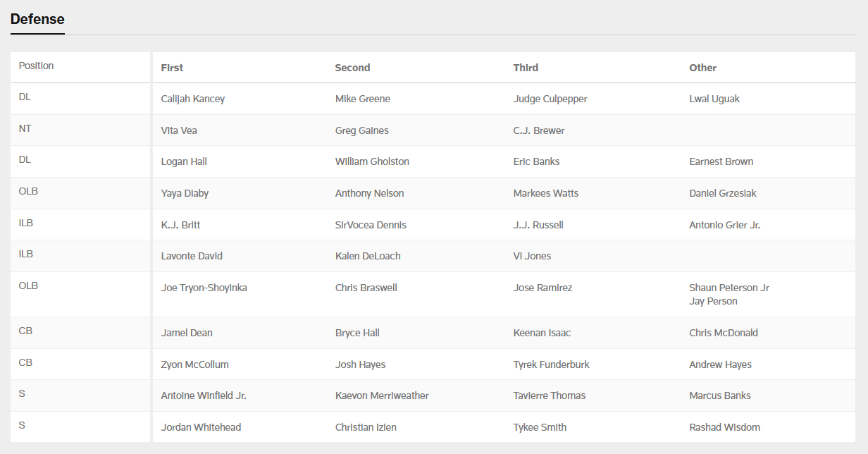Click the Position column header
This screenshot has width=868, height=454.
(36, 66)
